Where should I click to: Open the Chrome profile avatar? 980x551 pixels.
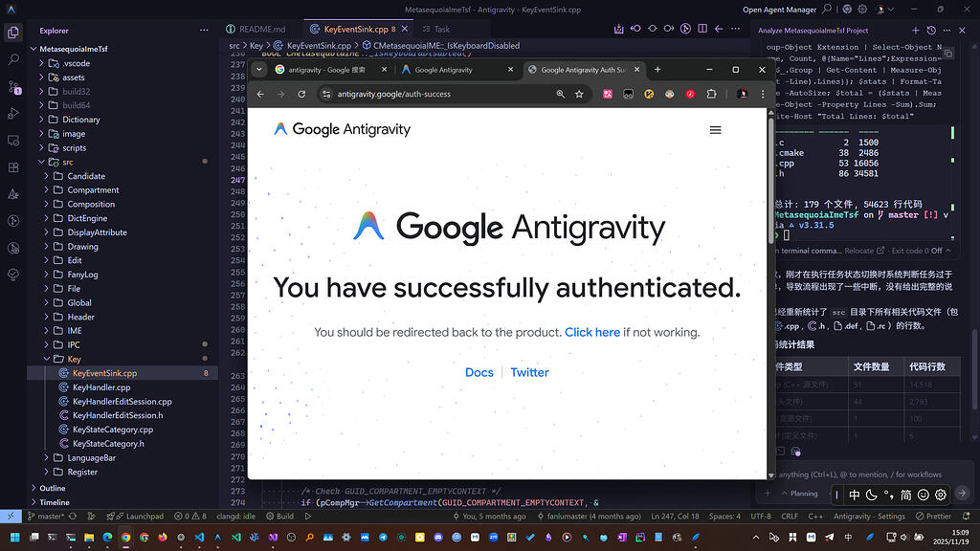(x=742, y=94)
